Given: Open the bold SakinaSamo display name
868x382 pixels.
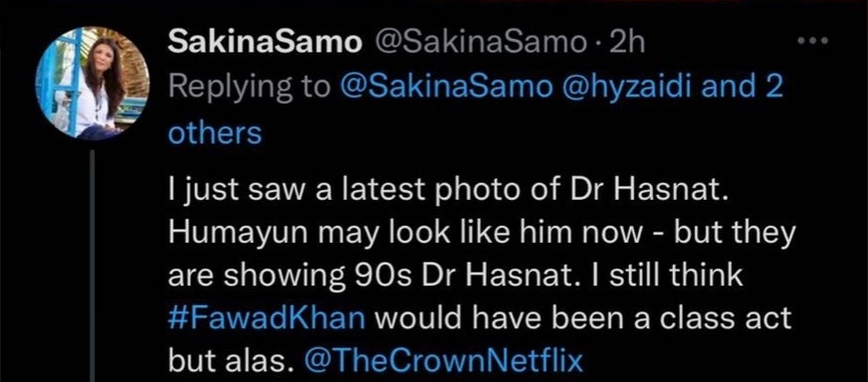Looking at the screenshot, I should click(264, 43).
